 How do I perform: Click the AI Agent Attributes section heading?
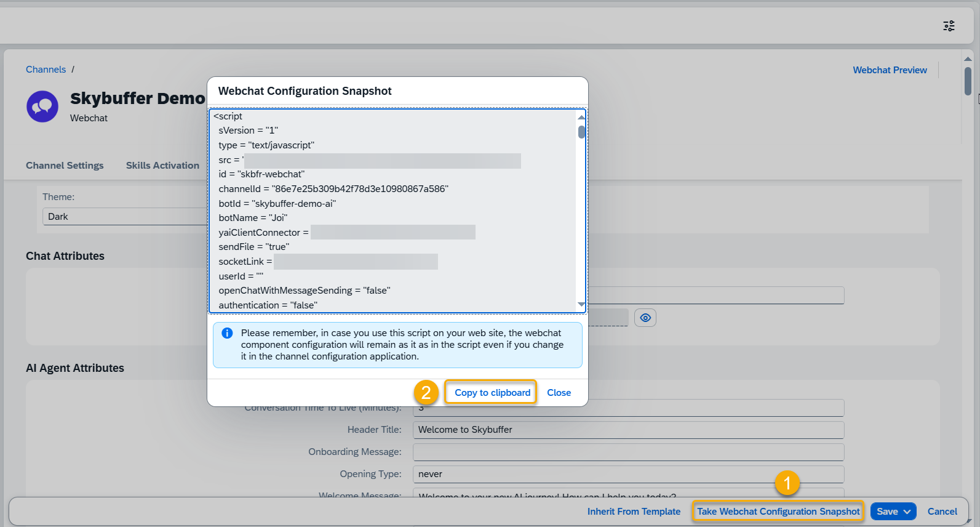point(75,368)
